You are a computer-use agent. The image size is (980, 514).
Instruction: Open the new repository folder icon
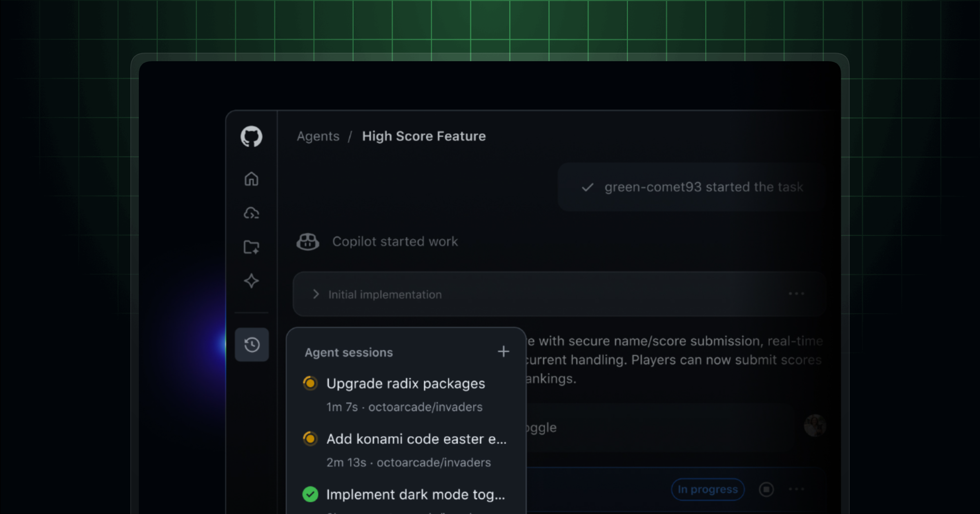252,247
